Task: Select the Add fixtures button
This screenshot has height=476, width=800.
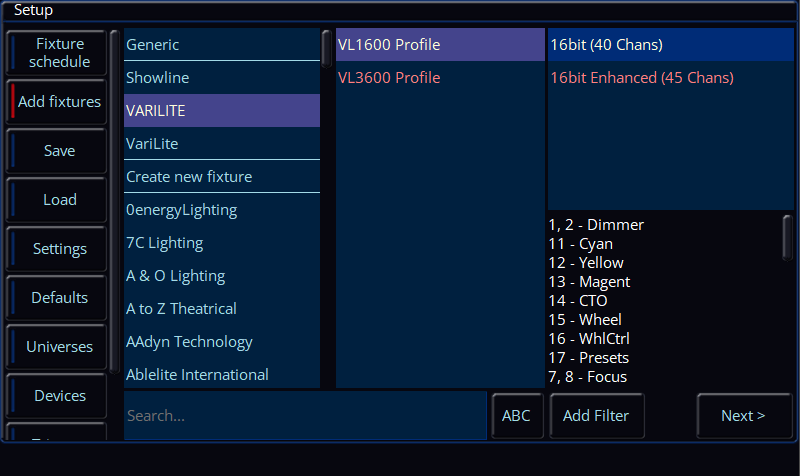Action: coord(57,102)
